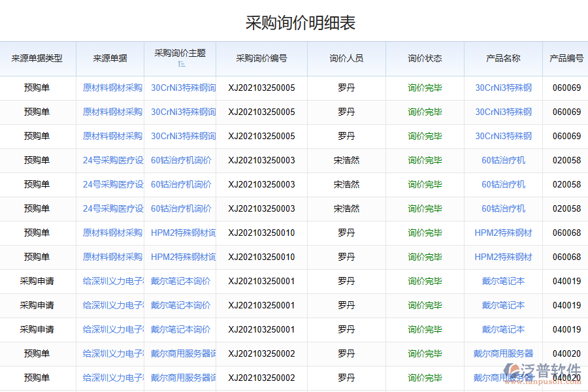Open the HPM2特殊钢材 product link
Image resolution: width=588 pixels, height=392 pixels.
coord(503,233)
